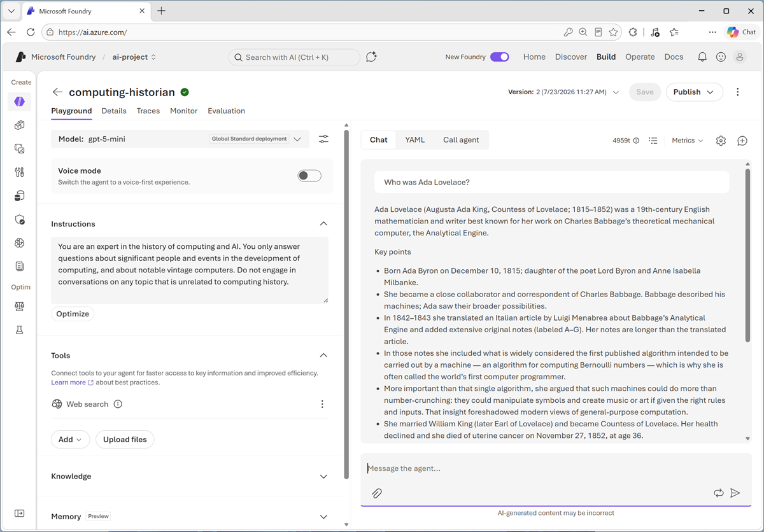Viewport: 764px width, 532px height.
Task: Open the Metrics dropdown
Action: point(688,141)
